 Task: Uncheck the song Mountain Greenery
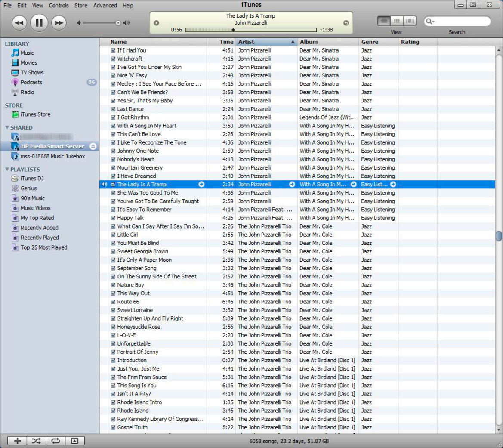point(113,168)
